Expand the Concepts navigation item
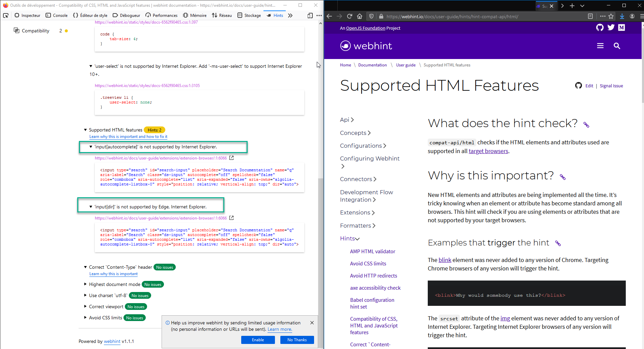644x349 pixels. click(x=355, y=133)
